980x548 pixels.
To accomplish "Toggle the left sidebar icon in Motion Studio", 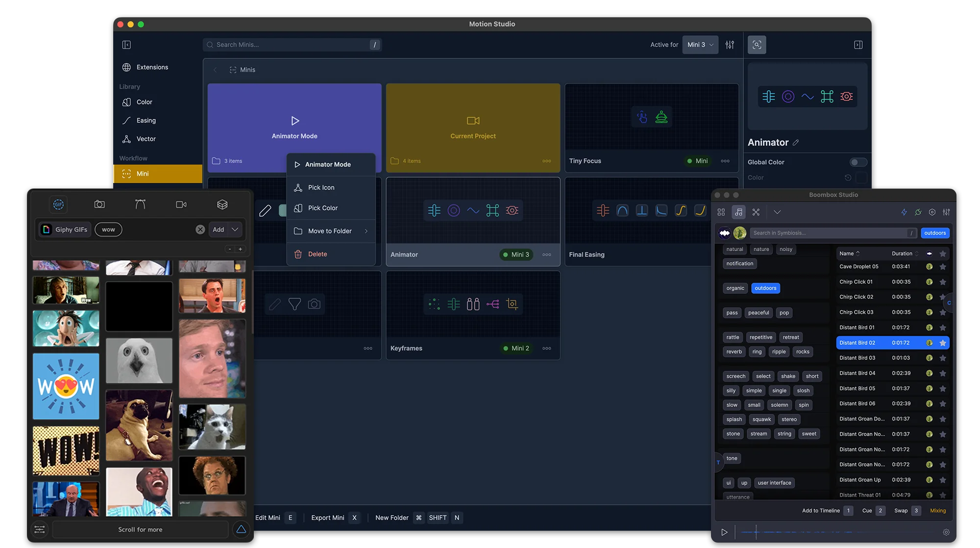I will tap(126, 45).
